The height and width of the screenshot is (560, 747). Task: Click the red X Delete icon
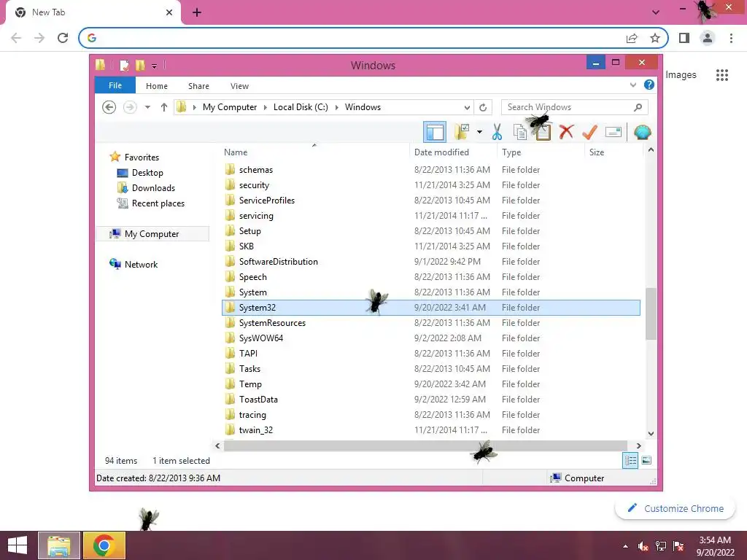coord(566,132)
